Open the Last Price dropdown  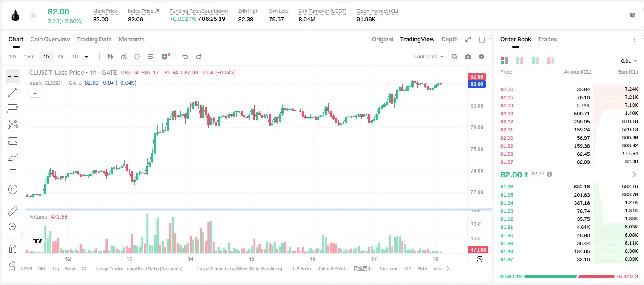click(428, 57)
